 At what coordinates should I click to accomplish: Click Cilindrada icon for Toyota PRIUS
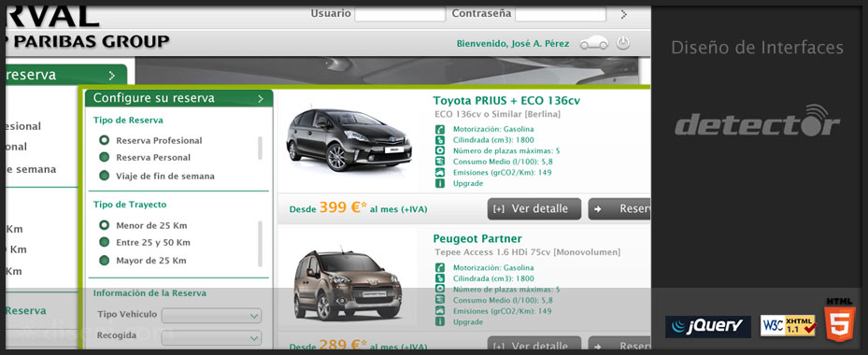tap(440, 139)
